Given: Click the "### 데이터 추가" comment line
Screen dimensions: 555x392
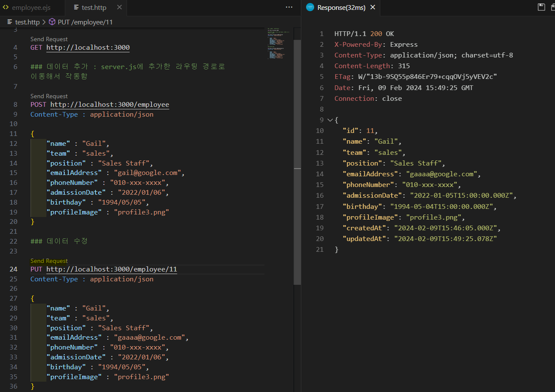Looking at the screenshot, I should click(x=128, y=71).
